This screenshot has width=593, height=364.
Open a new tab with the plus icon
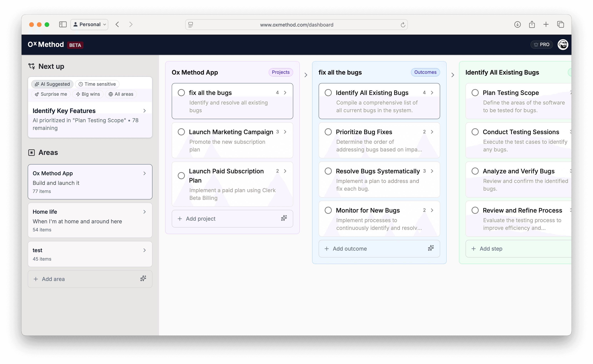tap(546, 24)
